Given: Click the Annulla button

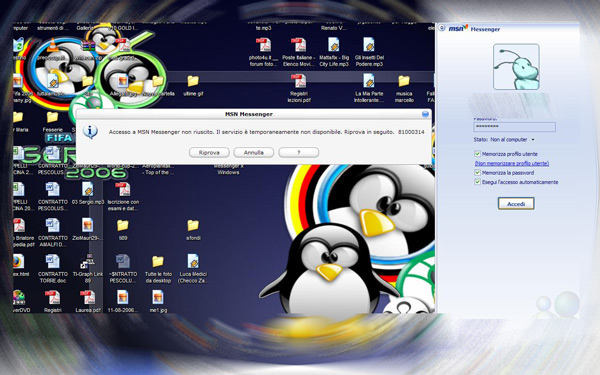Looking at the screenshot, I should 254,152.
